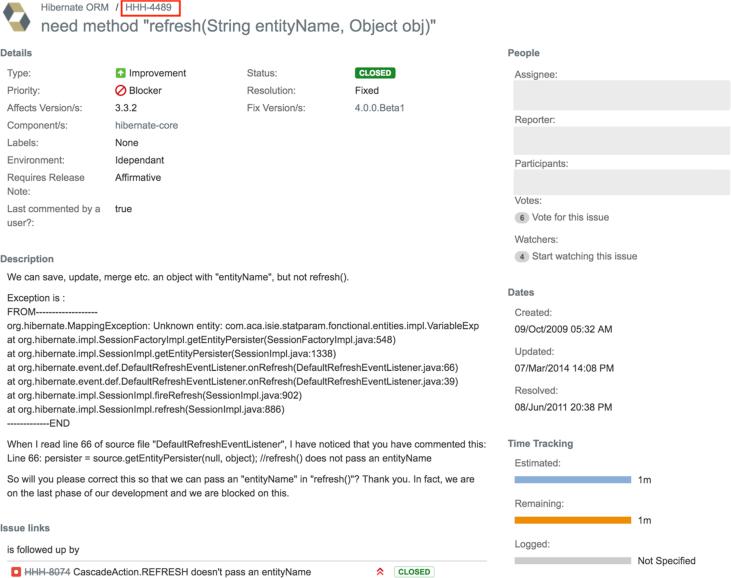Collapse the Description section header
731x578 pixels.
tap(27, 259)
